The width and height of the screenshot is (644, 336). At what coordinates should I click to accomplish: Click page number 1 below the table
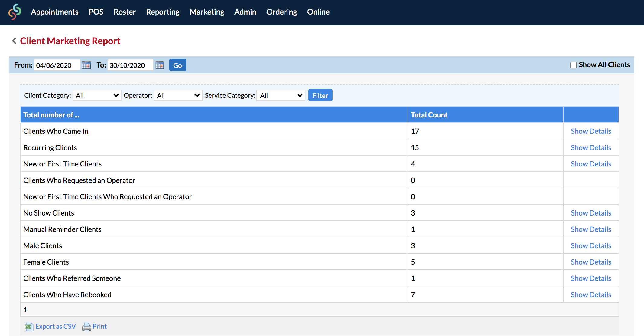(x=25, y=310)
